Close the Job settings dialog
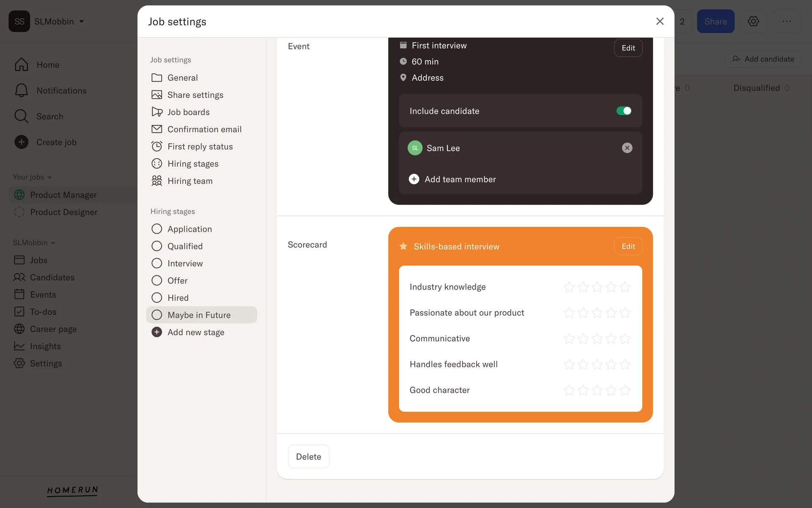Screen dimensions: 812x508 [659, 21]
